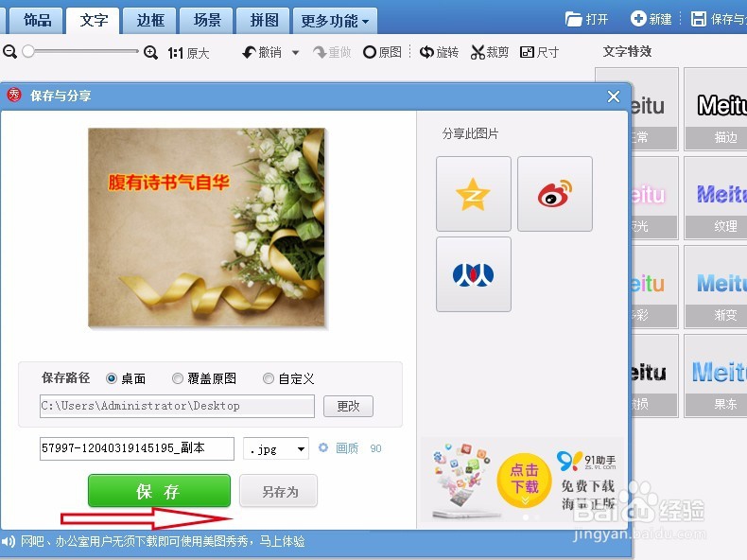The width and height of the screenshot is (747, 560).
Task: Select the 渐变 text effect
Action: pos(717,287)
